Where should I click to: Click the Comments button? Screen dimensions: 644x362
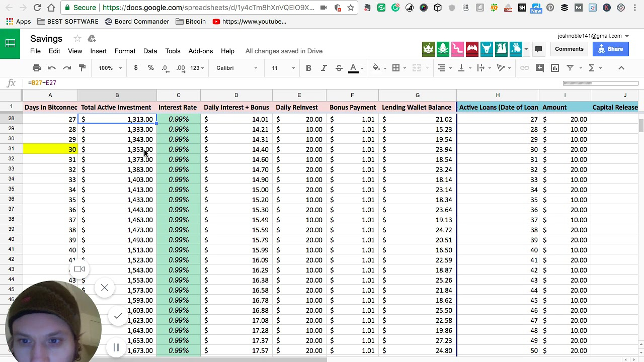click(x=569, y=49)
